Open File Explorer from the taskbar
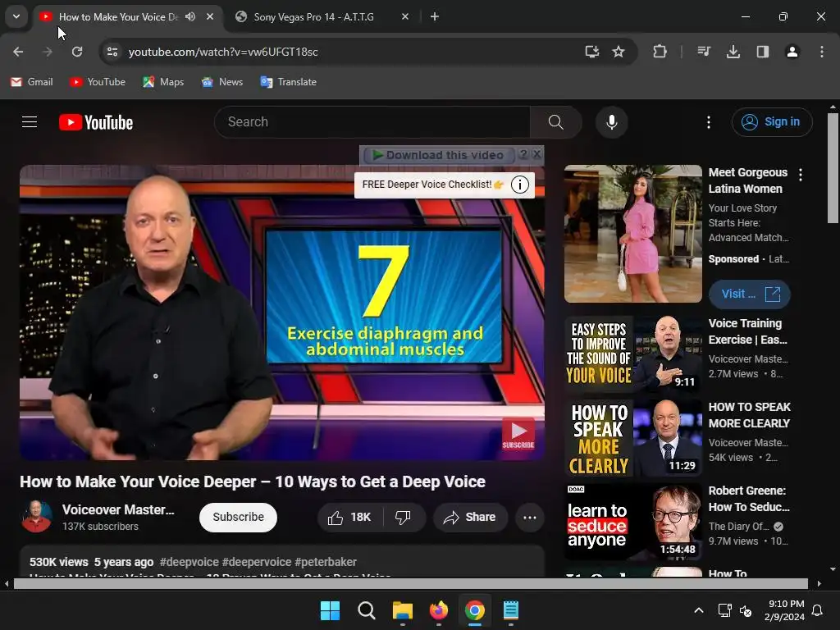 pyautogui.click(x=402, y=610)
